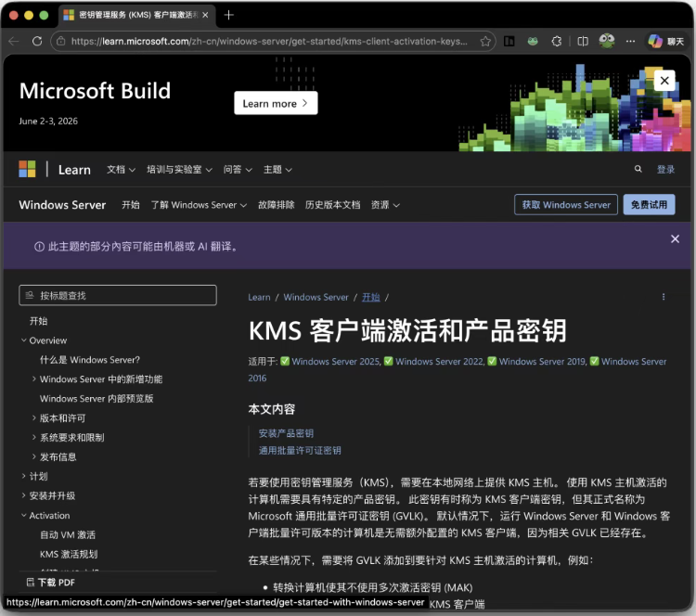
Task: Open the 培训与实验室 dropdown
Action: (179, 170)
